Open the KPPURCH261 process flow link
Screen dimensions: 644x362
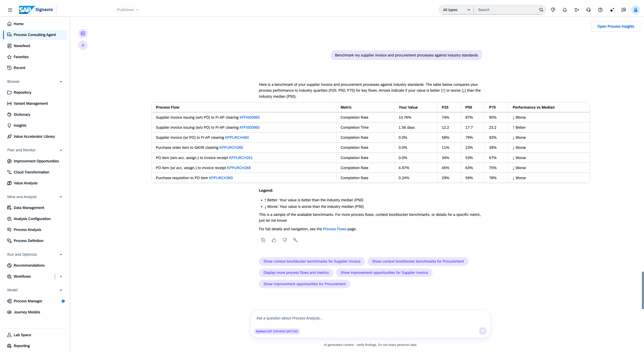[241, 158]
